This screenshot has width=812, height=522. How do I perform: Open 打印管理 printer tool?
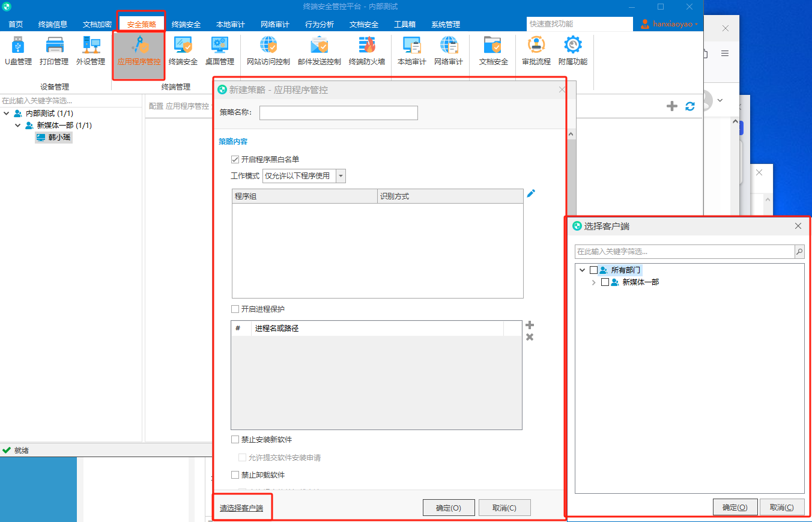point(54,51)
